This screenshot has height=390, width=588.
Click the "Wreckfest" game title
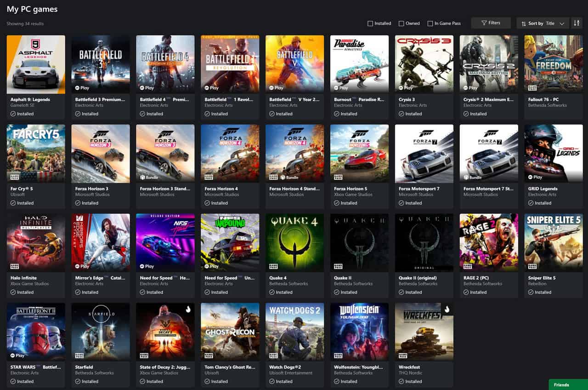[408, 367]
